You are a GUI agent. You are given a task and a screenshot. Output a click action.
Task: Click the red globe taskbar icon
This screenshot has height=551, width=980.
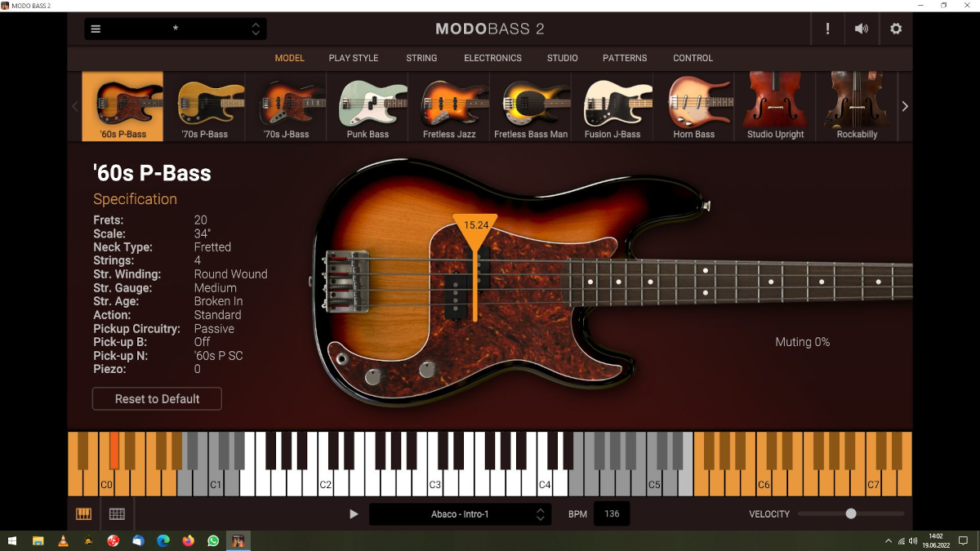pyautogui.click(x=114, y=540)
